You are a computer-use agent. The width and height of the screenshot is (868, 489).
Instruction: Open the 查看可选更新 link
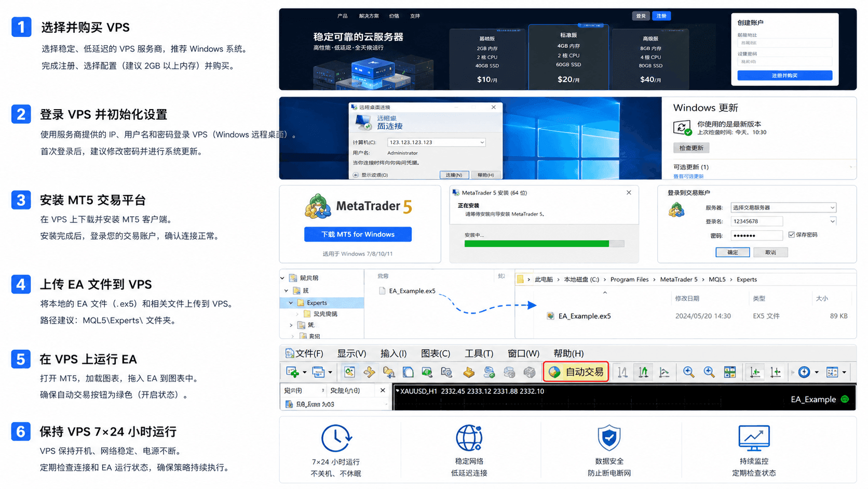tap(688, 177)
